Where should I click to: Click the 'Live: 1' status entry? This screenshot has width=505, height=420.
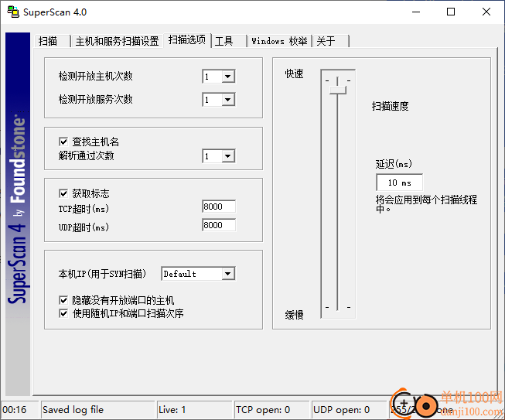pos(172,410)
